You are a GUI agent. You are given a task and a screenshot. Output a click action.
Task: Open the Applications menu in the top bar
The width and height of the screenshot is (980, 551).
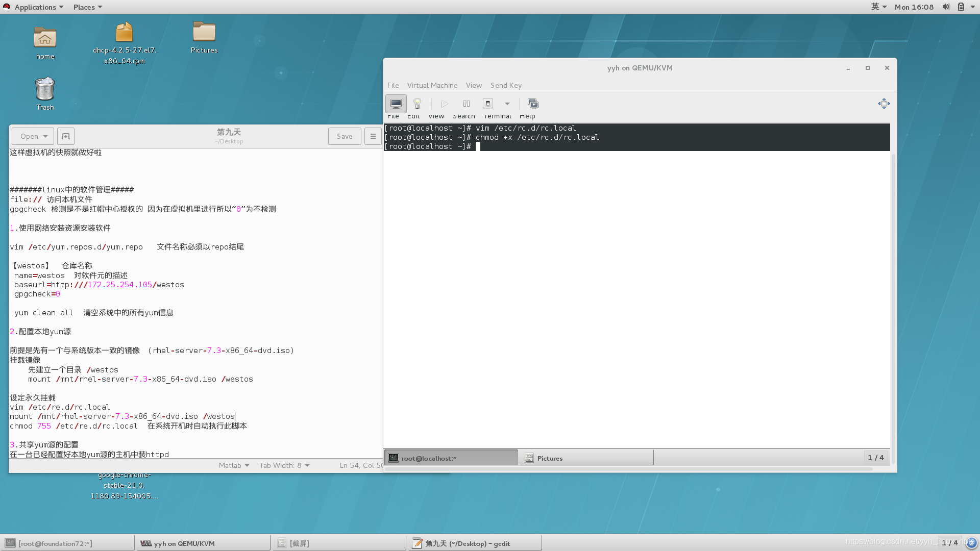coord(34,7)
